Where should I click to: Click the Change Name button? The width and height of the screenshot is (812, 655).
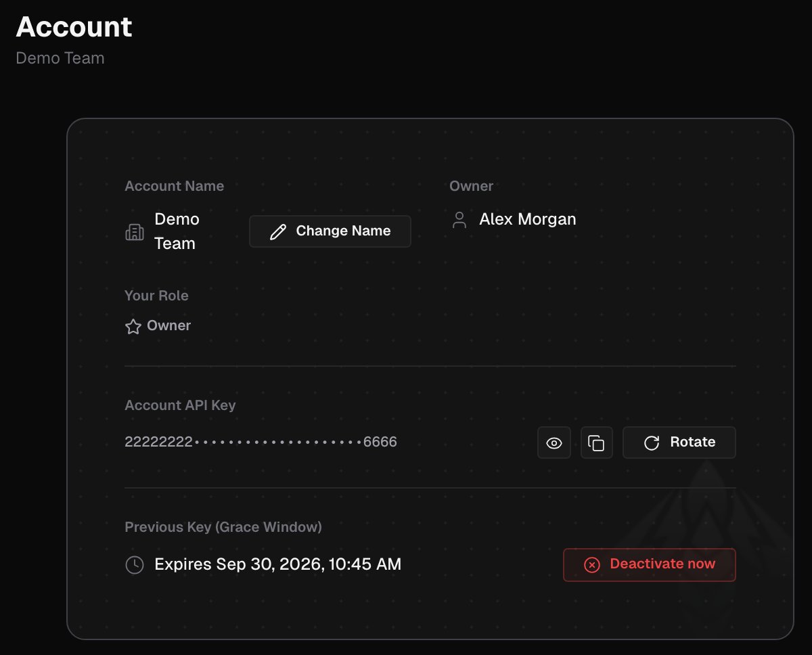[x=330, y=231]
